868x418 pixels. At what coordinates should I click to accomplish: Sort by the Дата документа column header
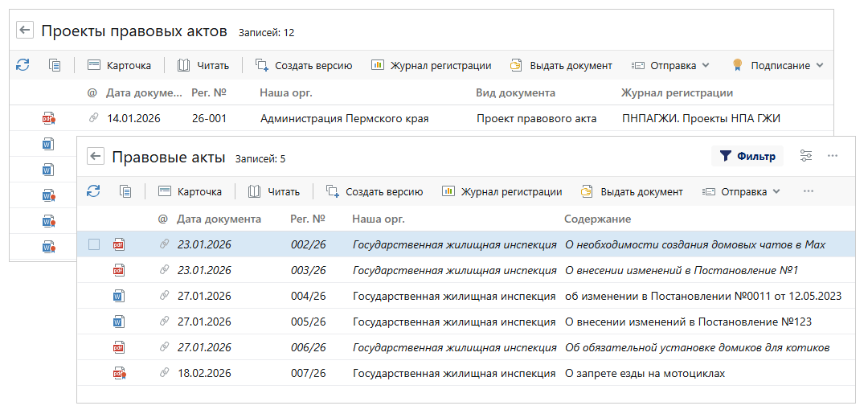pos(219,219)
